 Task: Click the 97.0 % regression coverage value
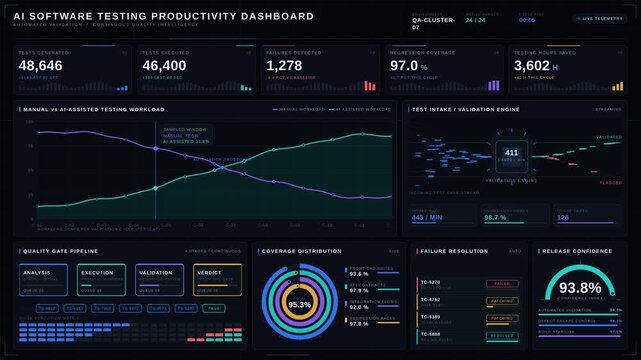click(408, 66)
